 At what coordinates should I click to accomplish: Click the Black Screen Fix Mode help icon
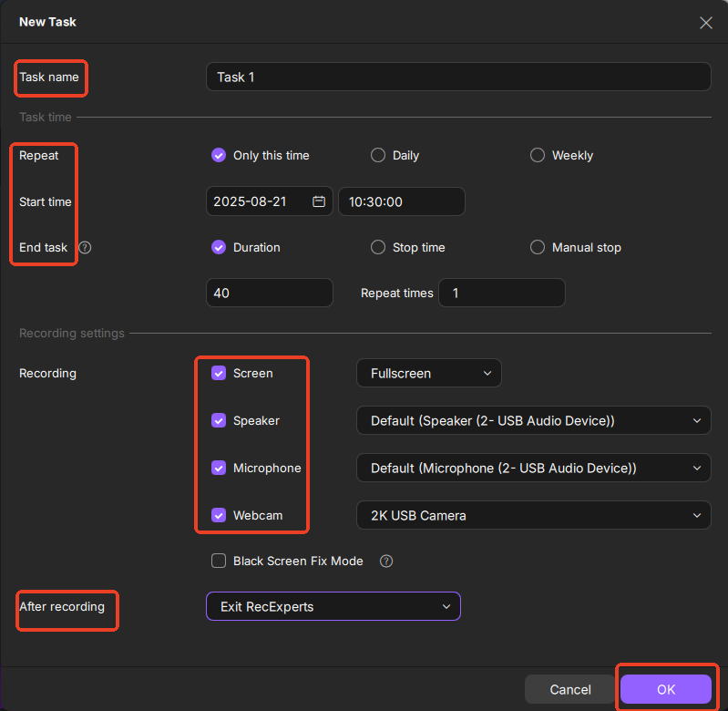pos(386,562)
